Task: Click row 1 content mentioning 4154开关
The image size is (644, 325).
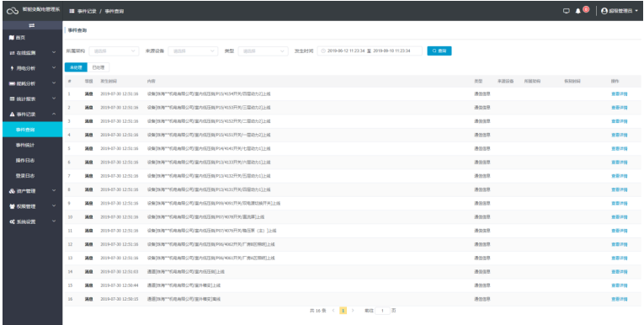Action: [209, 94]
